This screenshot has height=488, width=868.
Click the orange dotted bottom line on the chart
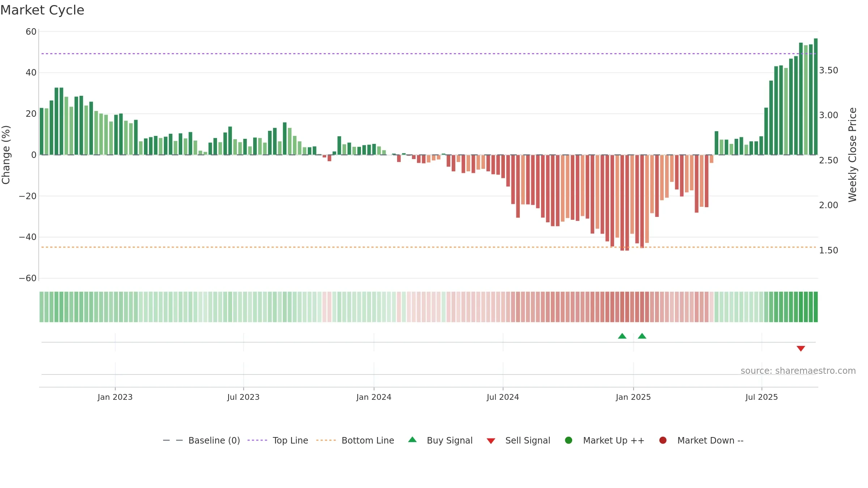click(429, 247)
